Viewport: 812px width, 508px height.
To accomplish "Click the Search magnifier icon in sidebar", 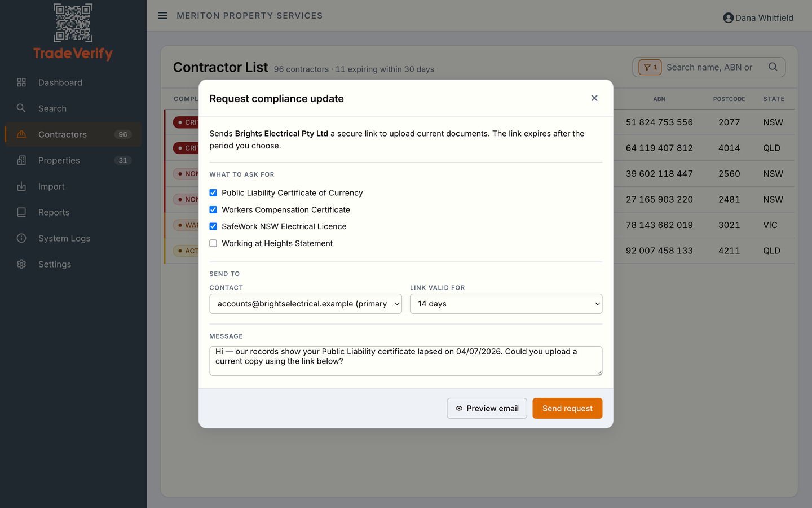I will 21,108.
